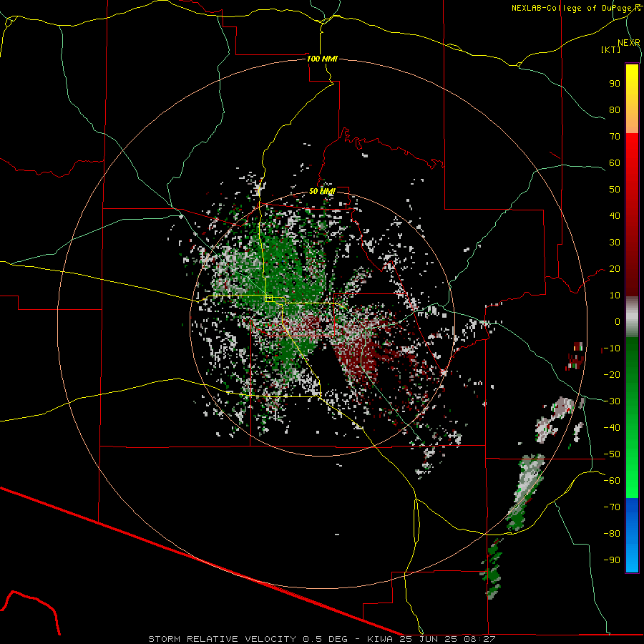
Task: Click the -90 value on velocity scale
Action: coord(612,560)
